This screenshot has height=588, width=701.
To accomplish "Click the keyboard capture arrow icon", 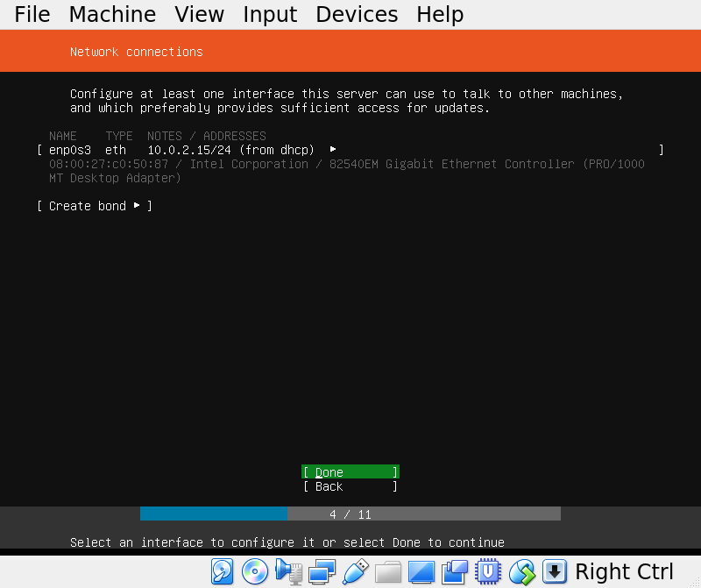I will pyautogui.click(x=554, y=572).
